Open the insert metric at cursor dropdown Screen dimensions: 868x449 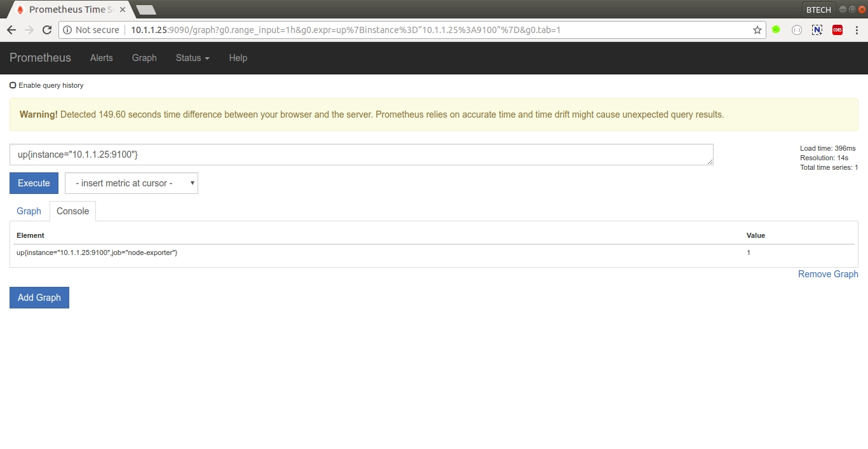[132, 183]
